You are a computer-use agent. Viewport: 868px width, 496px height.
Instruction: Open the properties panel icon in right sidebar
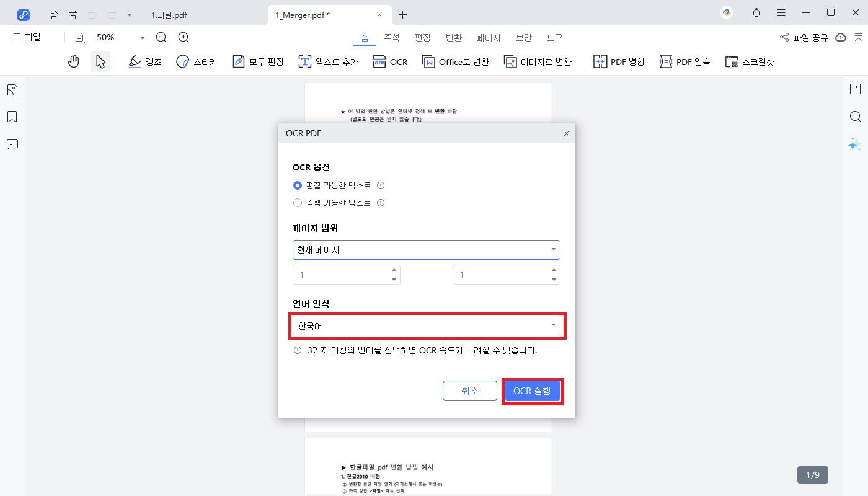point(855,89)
